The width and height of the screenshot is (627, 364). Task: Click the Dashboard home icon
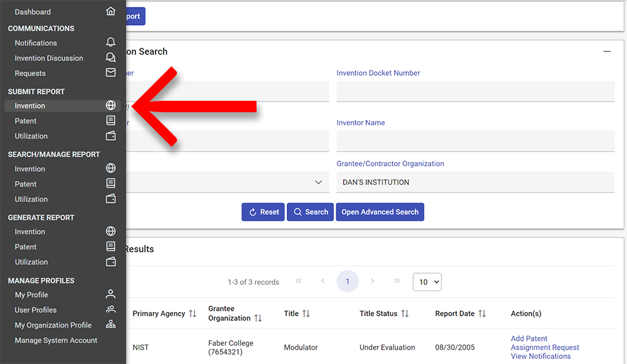pyautogui.click(x=111, y=11)
